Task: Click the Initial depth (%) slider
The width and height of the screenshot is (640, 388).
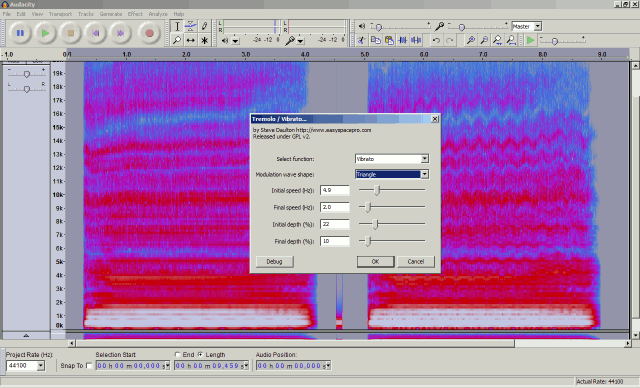Action: point(392,224)
